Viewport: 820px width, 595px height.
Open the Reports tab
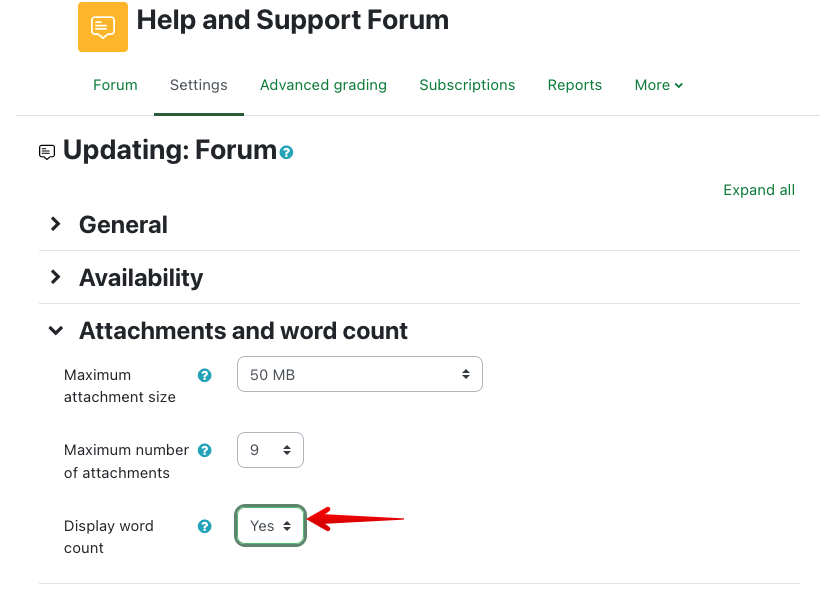(x=575, y=85)
